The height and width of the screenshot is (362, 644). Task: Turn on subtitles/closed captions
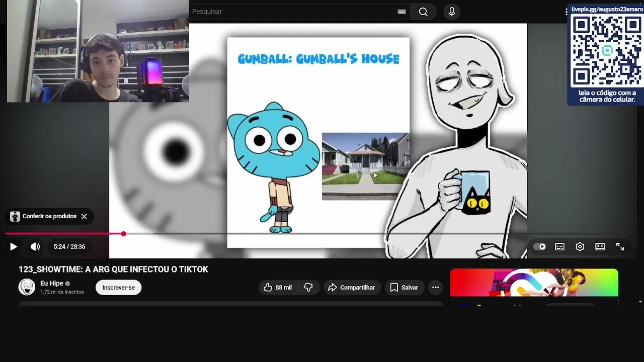559,247
